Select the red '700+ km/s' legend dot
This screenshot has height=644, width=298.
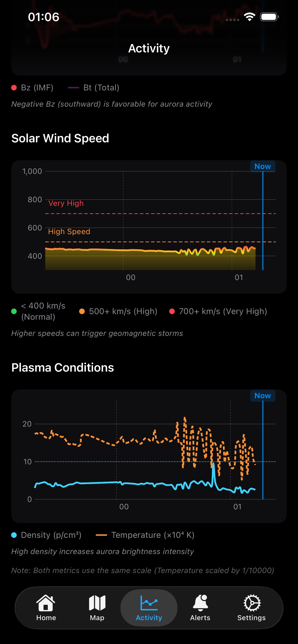point(172,311)
